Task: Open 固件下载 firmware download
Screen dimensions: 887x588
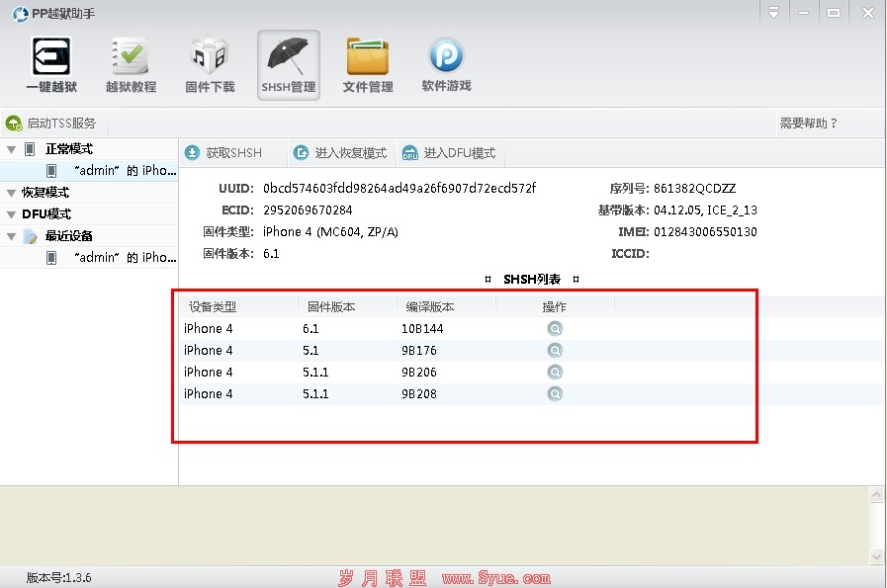Action: pos(210,65)
